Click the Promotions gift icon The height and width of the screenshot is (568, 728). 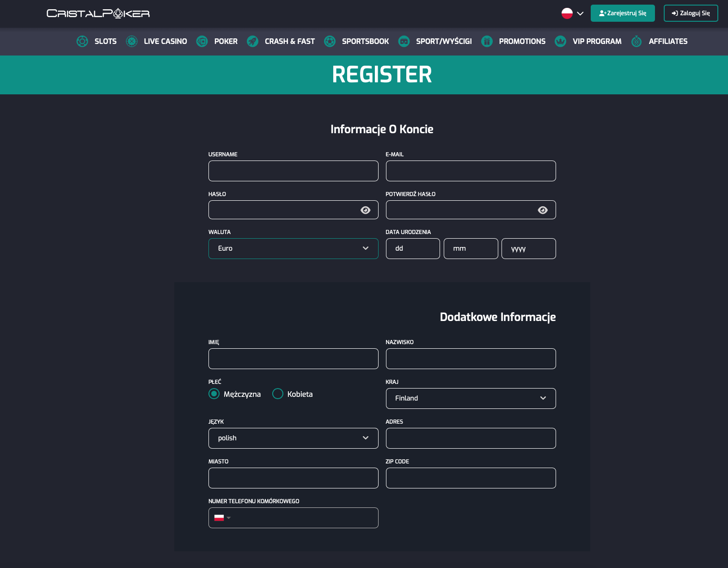tap(487, 41)
